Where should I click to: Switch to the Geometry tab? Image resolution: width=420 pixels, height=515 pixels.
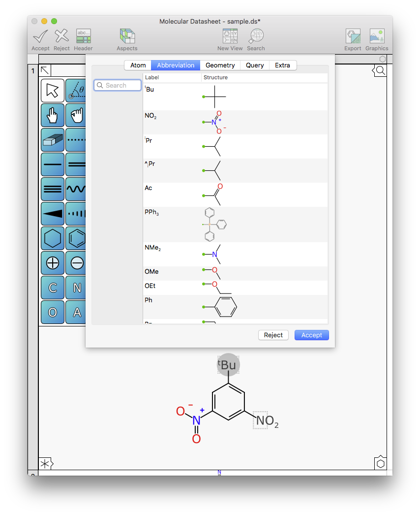tap(220, 65)
